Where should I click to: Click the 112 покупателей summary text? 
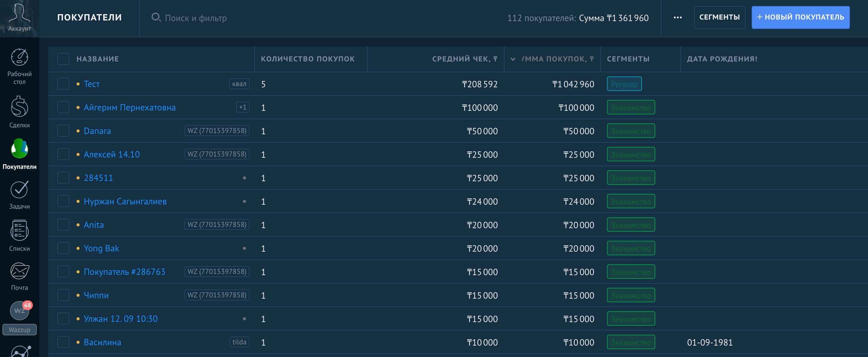(x=542, y=18)
